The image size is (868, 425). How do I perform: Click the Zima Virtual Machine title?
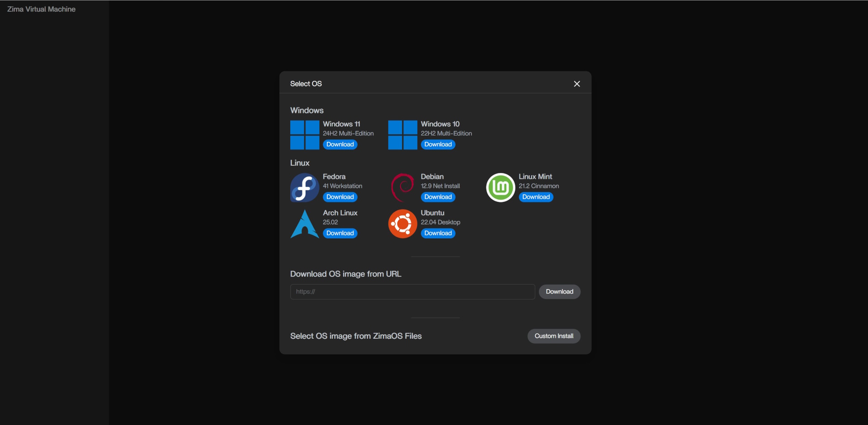pyautogui.click(x=41, y=9)
